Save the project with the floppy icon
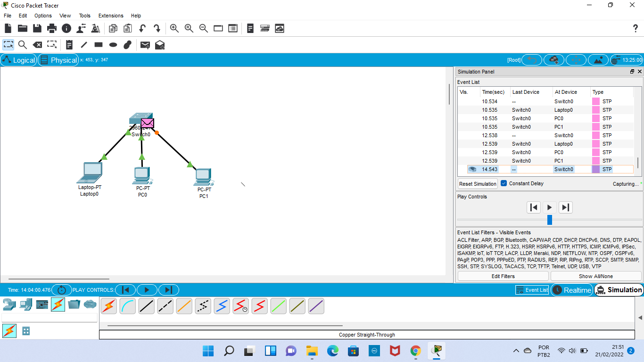 tap(37, 28)
